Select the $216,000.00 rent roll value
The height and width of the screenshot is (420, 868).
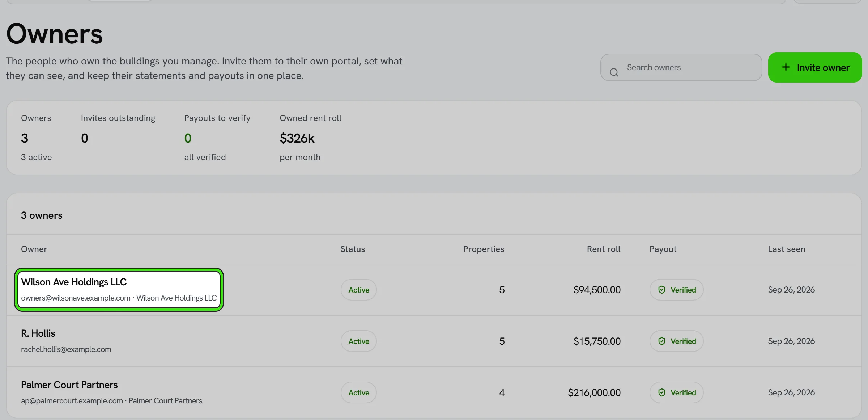tap(594, 392)
